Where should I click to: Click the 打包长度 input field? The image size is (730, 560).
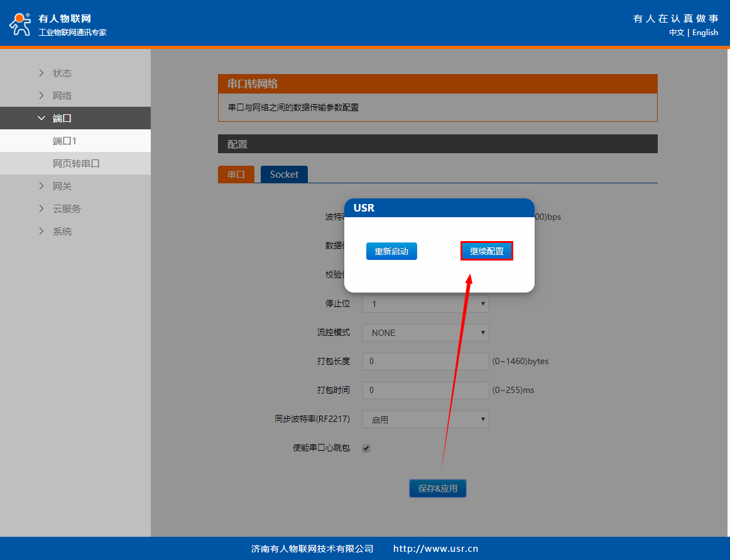click(x=425, y=361)
